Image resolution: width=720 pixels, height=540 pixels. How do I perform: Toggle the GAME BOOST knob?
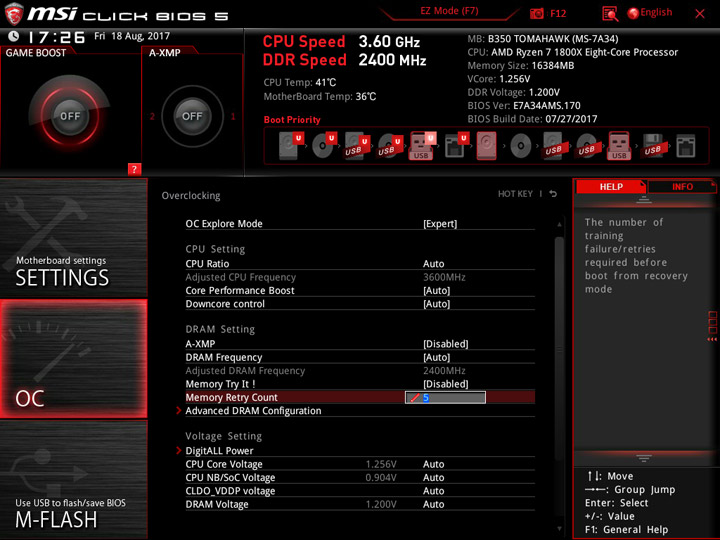pos(70,116)
